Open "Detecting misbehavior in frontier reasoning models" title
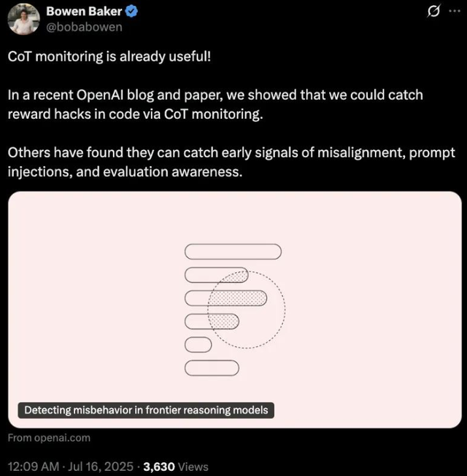 (x=146, y=410)
